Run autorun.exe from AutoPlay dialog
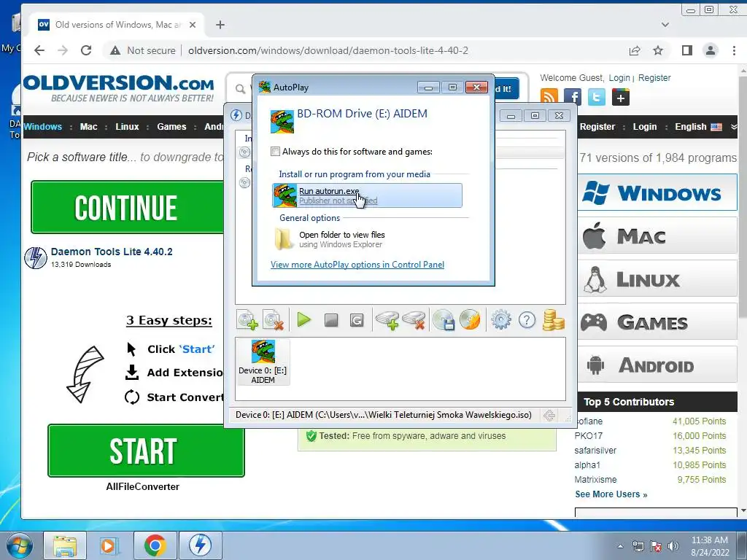Image resolution: width=747 pixels, height=560 pixels. click(367, 195)
